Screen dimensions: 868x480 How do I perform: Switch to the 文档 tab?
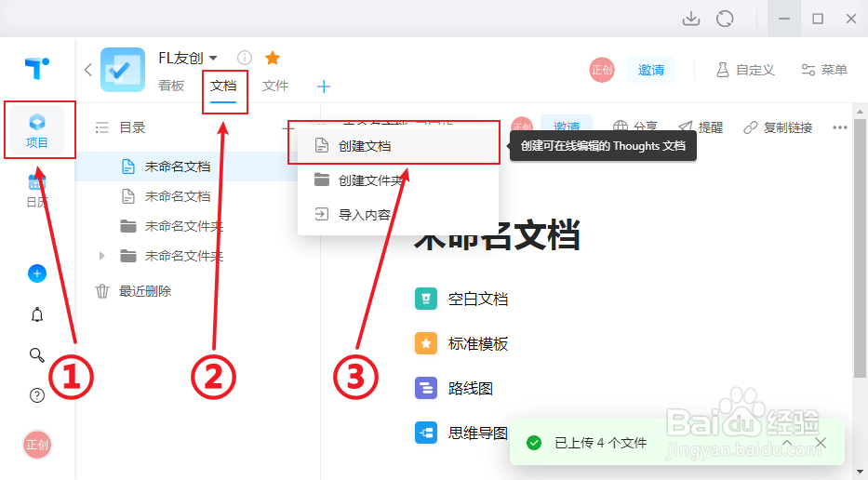223,86
